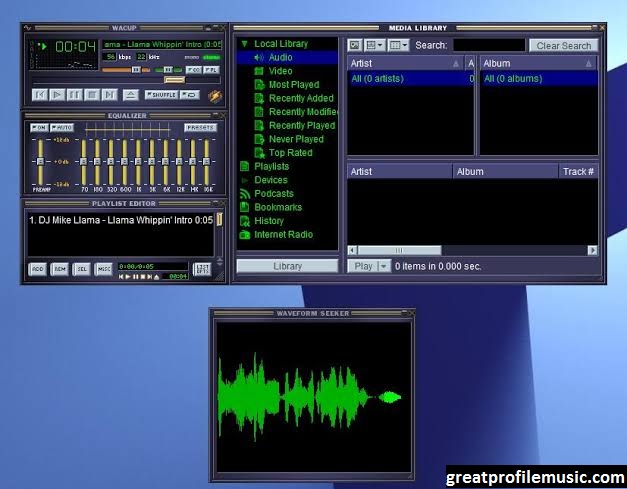Go to previous track in main WACUP window
The image size is (627, 489).
[40, 95]
